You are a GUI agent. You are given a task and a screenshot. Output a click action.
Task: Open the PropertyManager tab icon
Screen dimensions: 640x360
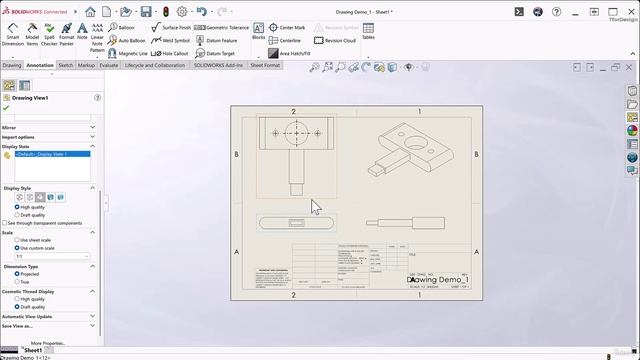coord(24,85)
